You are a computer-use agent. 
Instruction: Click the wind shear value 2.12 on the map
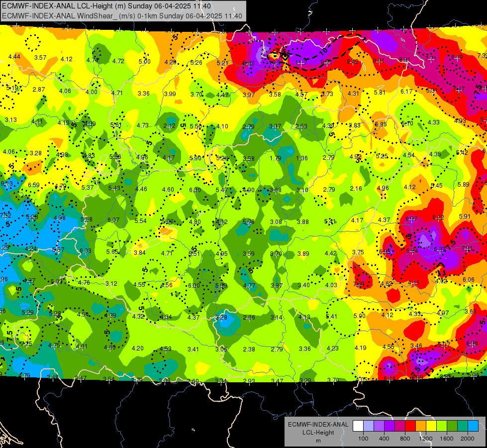pyautogui.click(x=169, y=126)
